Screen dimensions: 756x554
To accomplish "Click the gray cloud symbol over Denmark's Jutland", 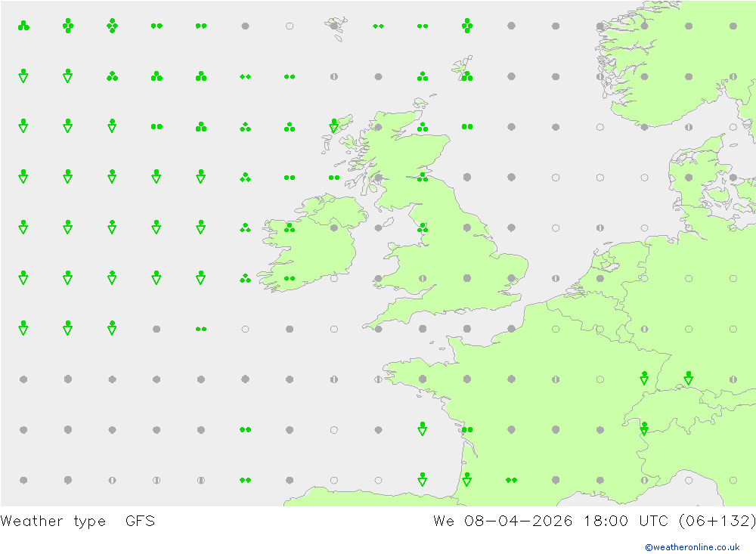I will [x=689, y=178].
